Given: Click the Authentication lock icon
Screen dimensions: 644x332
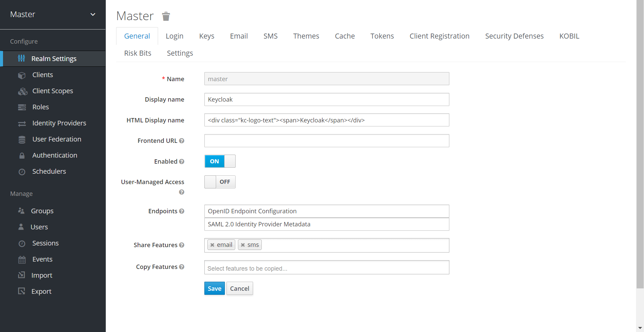Looking at the screenshot, I should pyautogui.click(x=22, y=156).
